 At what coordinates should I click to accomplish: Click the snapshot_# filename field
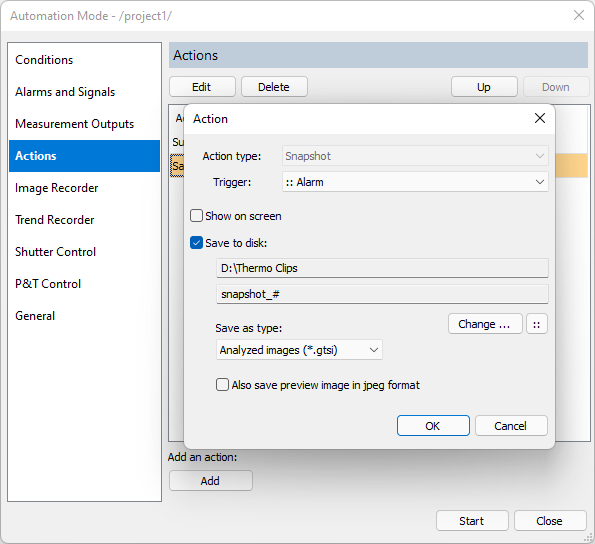382,294
